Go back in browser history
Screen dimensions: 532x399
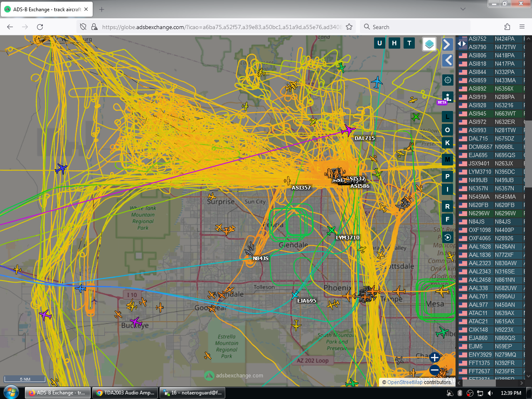(10, 27)
